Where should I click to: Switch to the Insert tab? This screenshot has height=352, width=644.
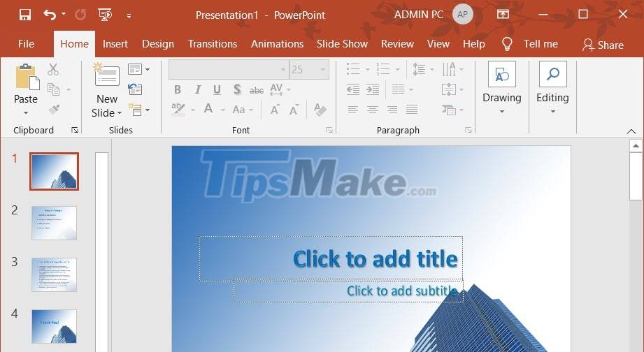[115, 44]
